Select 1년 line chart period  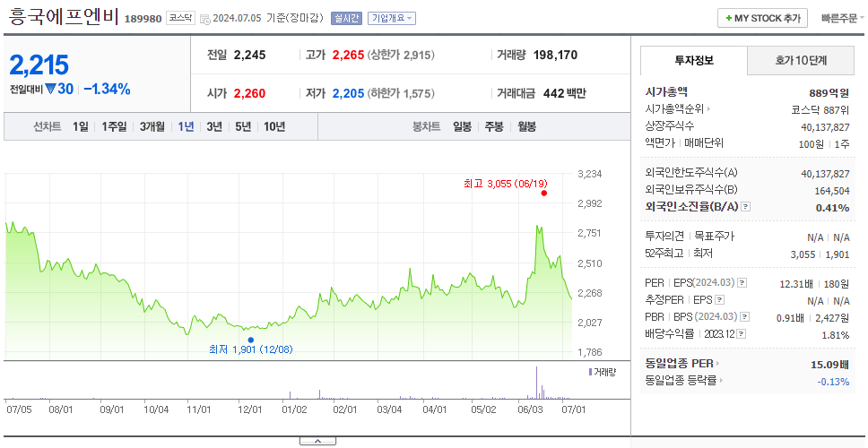pyautogui.click(x=186, y=126)
